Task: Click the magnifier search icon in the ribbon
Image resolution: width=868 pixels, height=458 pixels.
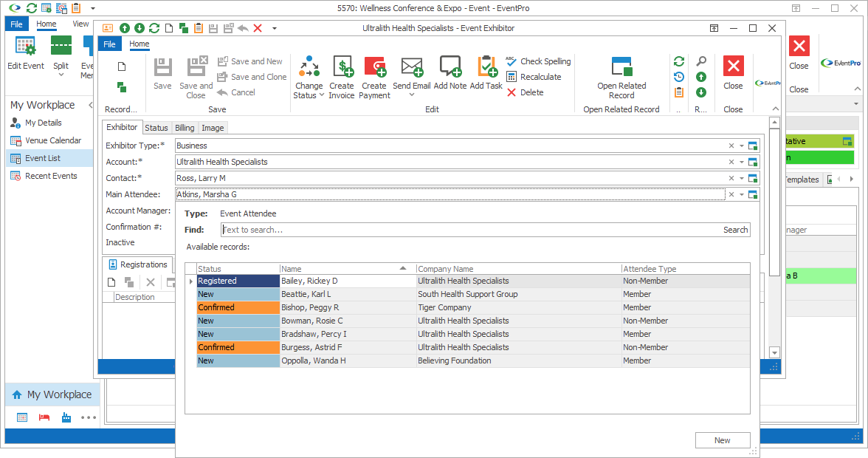Action: pos(701,61)
